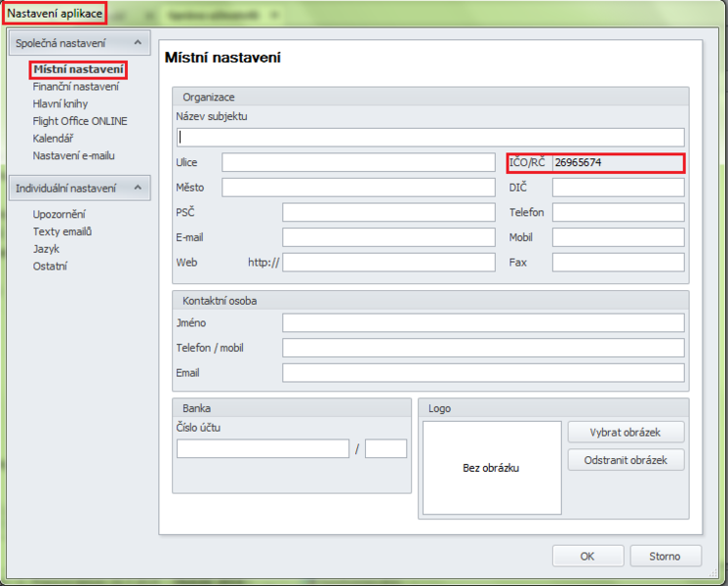The height and width of the screenshot is (586, 728).
Task: Open Finanční nastavení settings page
Action: click(76, 87)
